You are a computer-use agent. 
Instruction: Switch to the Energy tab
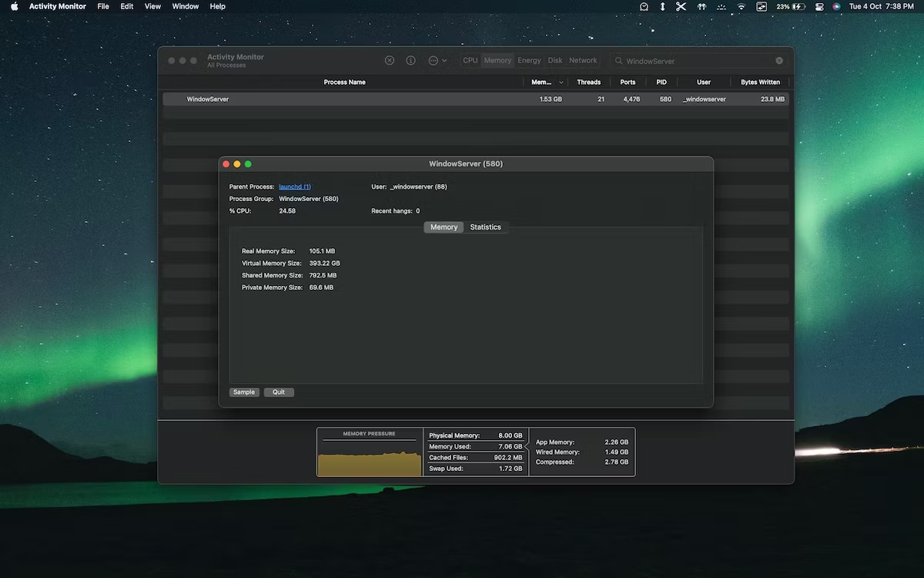pyautogui.click(x=529, y=61)
